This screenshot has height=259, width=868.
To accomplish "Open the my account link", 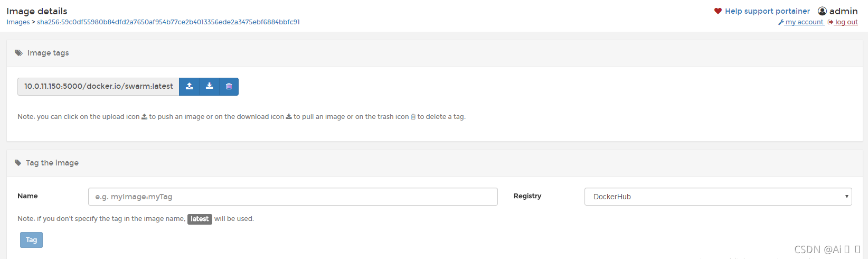I will click(x=801, y=22).
